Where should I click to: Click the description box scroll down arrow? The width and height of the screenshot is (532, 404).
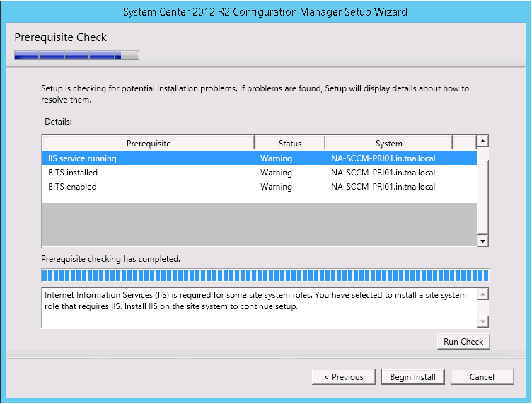click(482, 321)
